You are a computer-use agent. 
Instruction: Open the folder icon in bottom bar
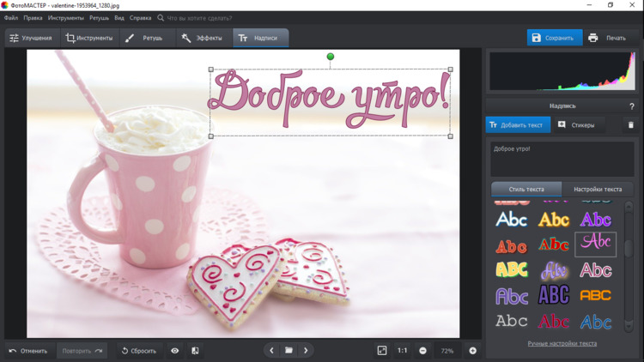(x=289, y=351)
